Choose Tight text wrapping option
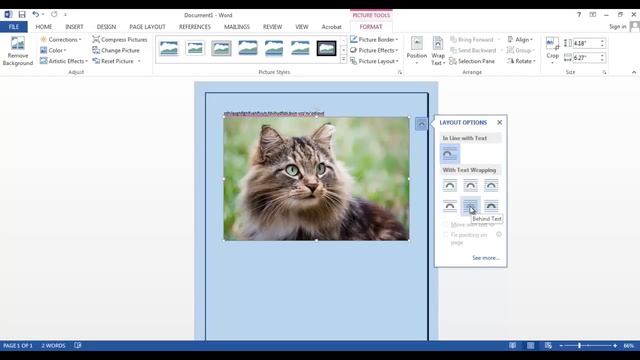640x360 pixels. [470, 186]
